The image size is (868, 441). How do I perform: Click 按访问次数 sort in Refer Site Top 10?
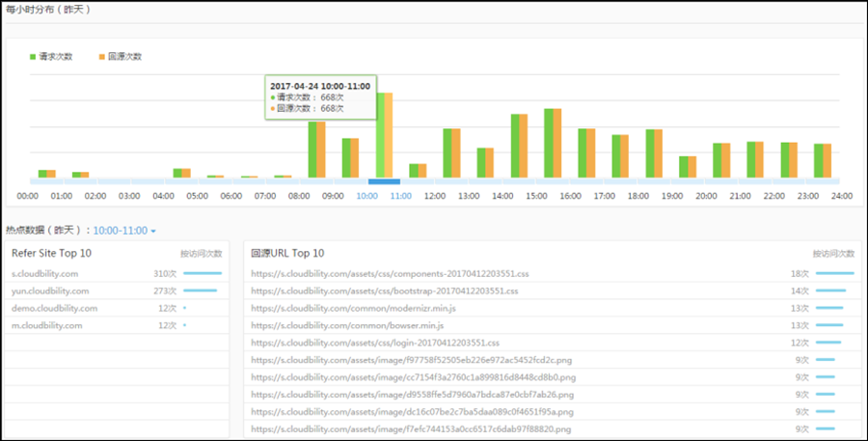(x=201, y=254)
